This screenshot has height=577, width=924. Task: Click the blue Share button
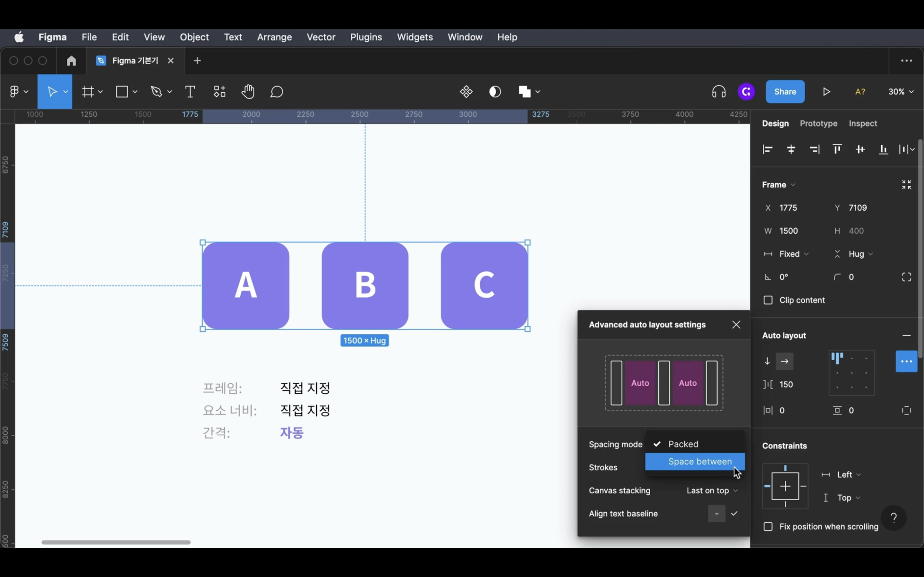785,92
